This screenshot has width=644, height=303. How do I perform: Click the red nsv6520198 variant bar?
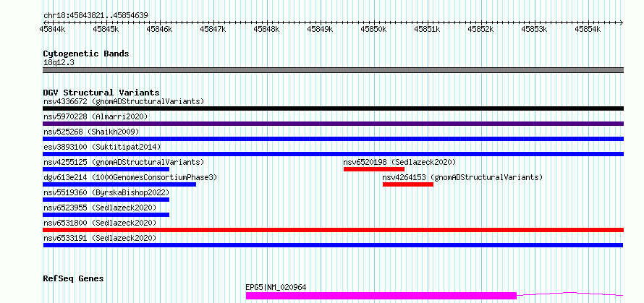(x=374, y=169)
